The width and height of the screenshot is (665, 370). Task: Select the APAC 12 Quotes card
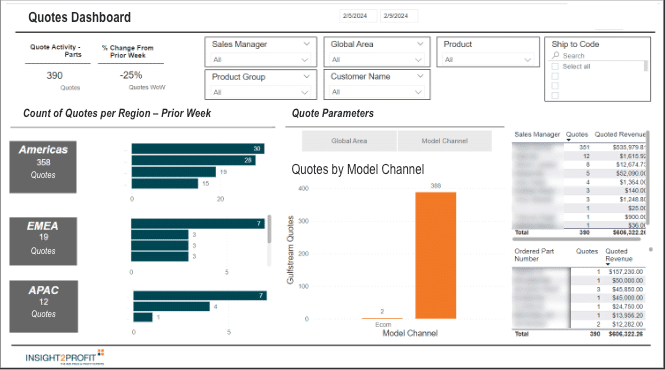click(x=44, y=306)
